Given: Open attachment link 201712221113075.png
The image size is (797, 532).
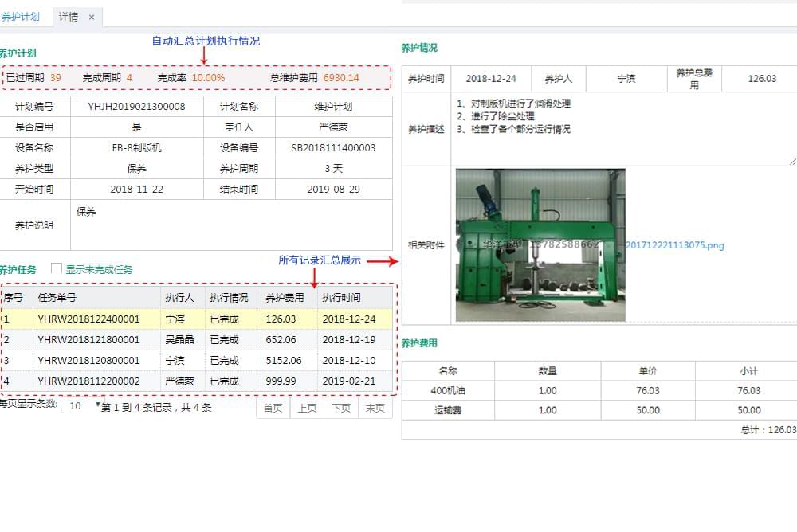Looking at the screenshot, I should point(674,245).
